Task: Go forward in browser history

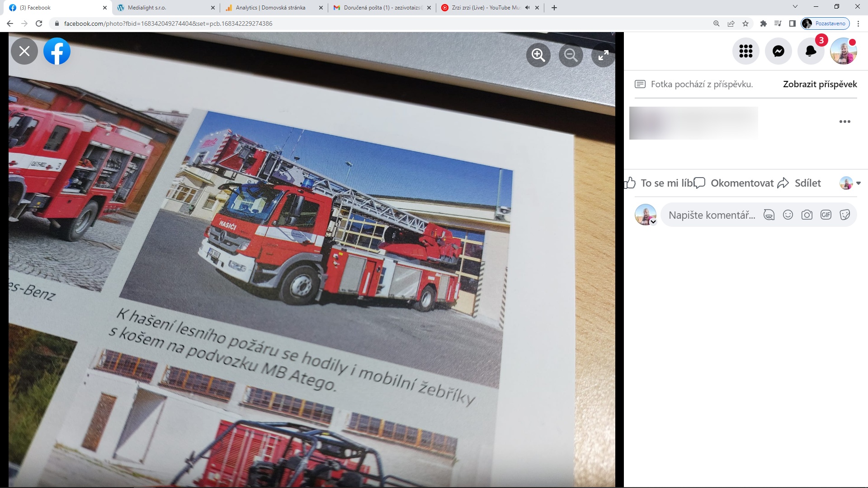Action: (24, 23)
